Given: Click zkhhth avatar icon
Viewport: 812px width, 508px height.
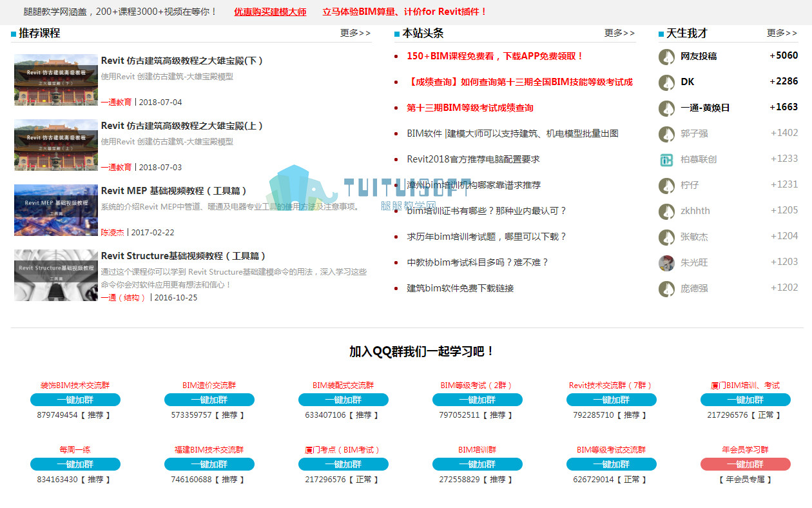Looking at the screenshot, I should (x=666, y=211).
